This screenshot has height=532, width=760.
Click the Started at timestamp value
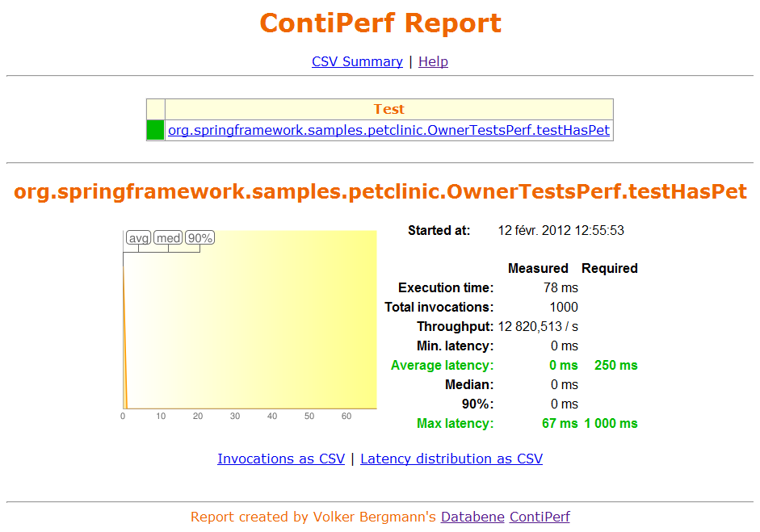tap(561, 231)
